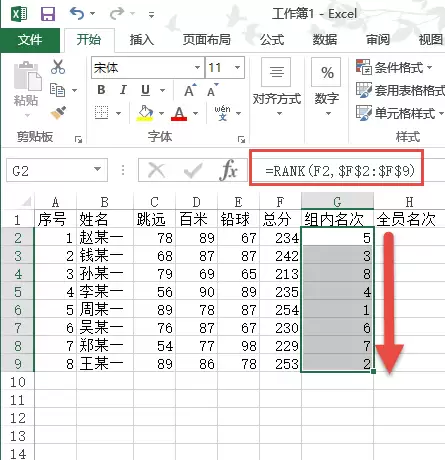Click the Undo arrow icon

(77, 14)
